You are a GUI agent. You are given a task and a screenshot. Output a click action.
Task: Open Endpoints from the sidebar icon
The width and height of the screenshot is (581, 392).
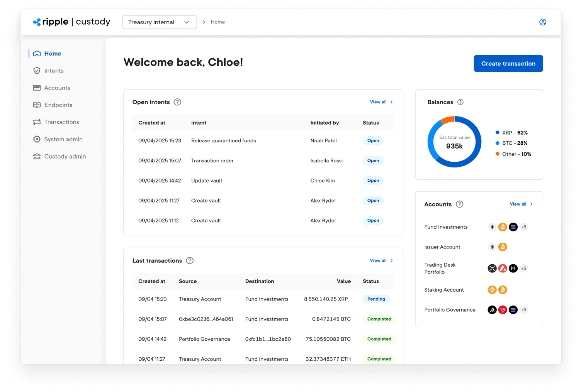tap(37, 105)
